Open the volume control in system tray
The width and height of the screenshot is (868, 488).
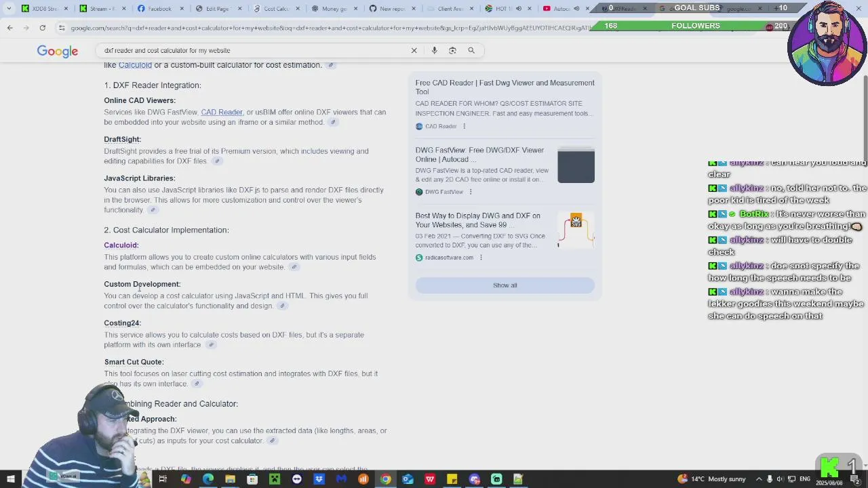pos(779,479)
